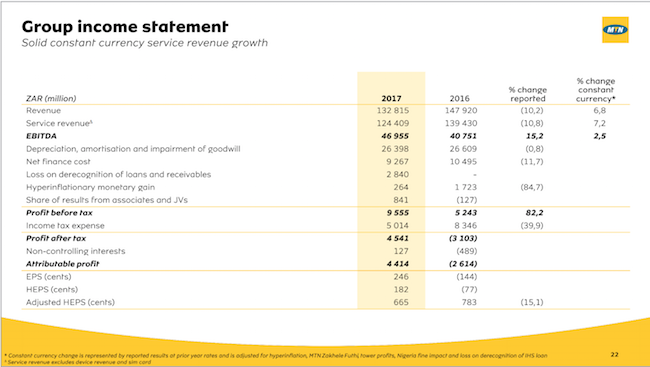
Task: Select profit after tax value 4 541
Action: click(x=398, y=238)
